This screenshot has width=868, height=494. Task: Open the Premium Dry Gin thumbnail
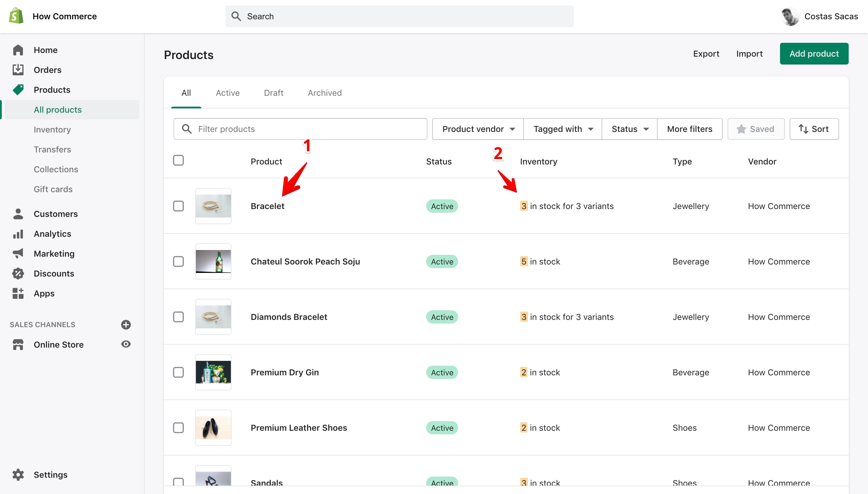[x=213, y=372]
